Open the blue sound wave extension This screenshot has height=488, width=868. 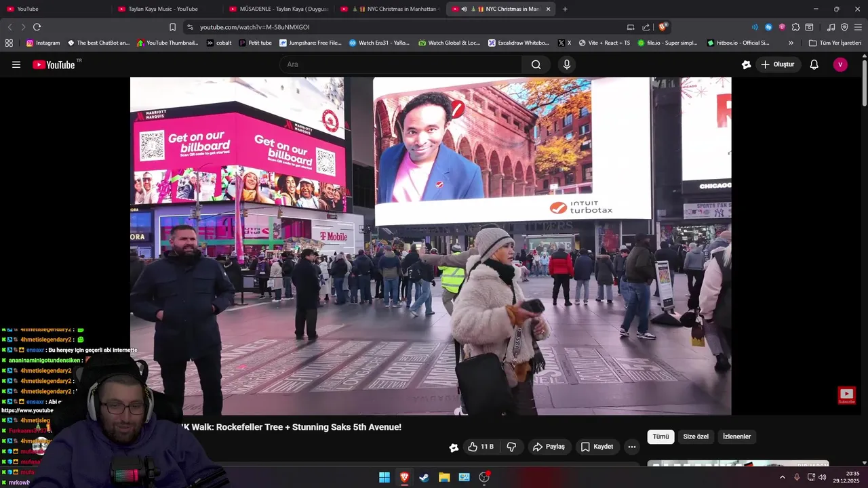[755, 27]
